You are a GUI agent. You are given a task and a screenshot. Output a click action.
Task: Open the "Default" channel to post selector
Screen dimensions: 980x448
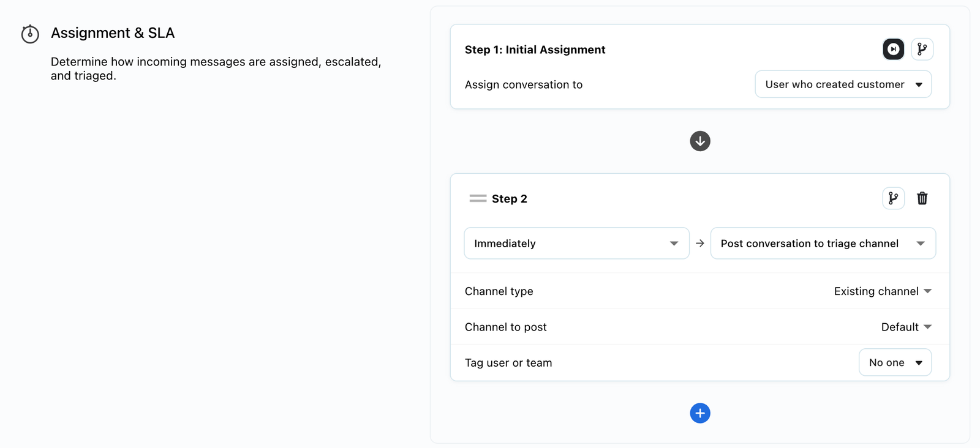(x=906, y=327)
